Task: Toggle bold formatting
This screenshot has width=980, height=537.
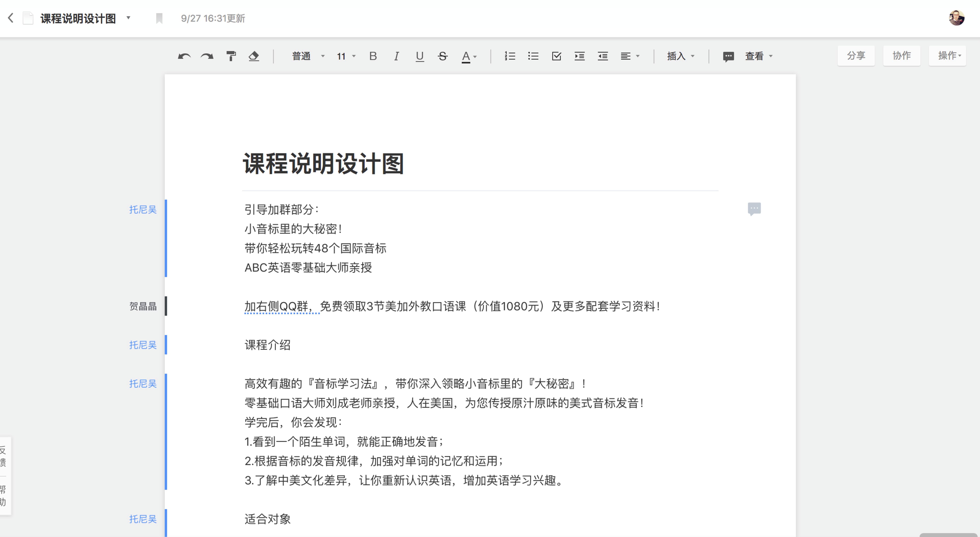Action: pyautogui.click(x=373, y=56)
